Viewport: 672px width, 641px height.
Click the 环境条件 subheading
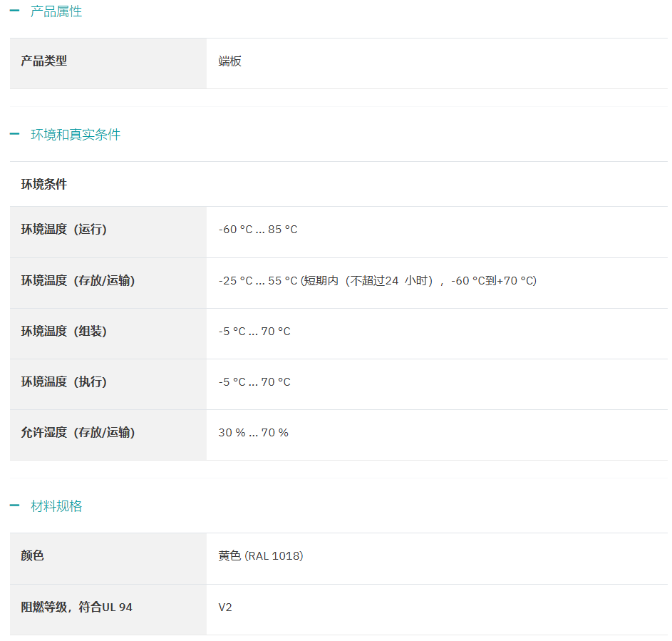pos(43,185)
